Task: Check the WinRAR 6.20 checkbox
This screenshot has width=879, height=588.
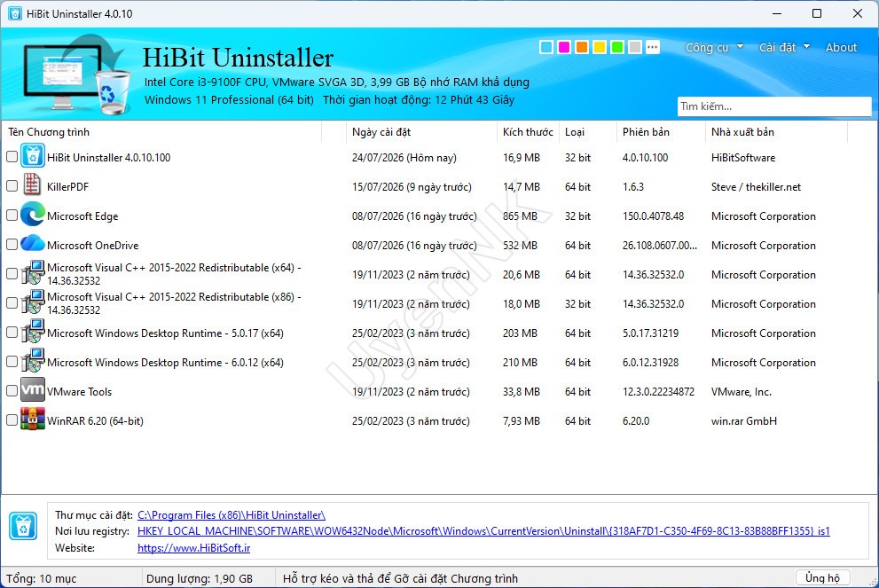Action: (12, 419)
